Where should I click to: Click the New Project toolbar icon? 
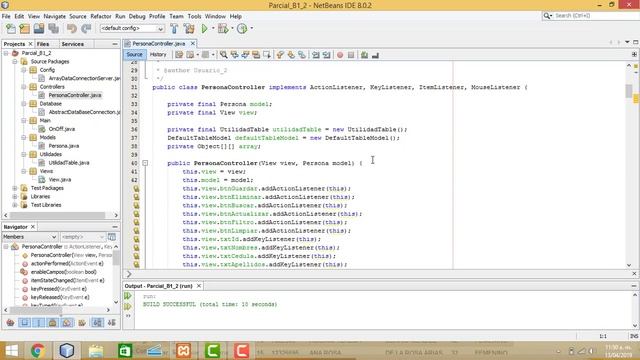coord(25,29)
